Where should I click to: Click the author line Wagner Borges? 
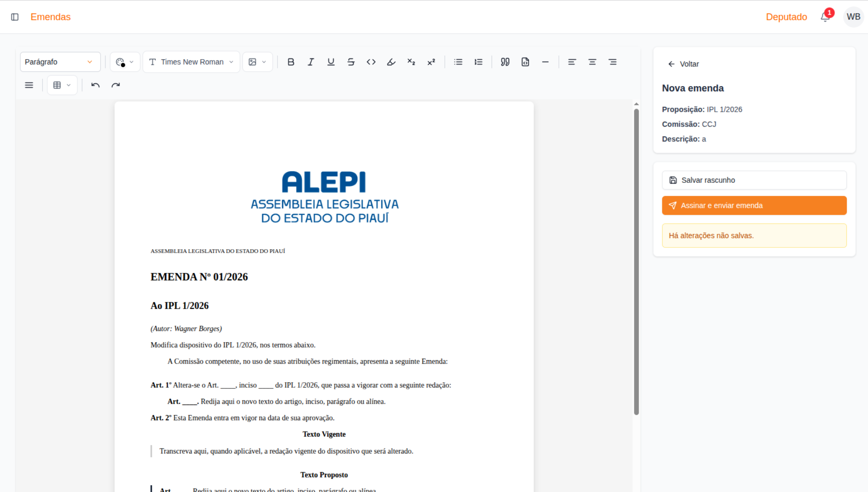tap(186, 329)
